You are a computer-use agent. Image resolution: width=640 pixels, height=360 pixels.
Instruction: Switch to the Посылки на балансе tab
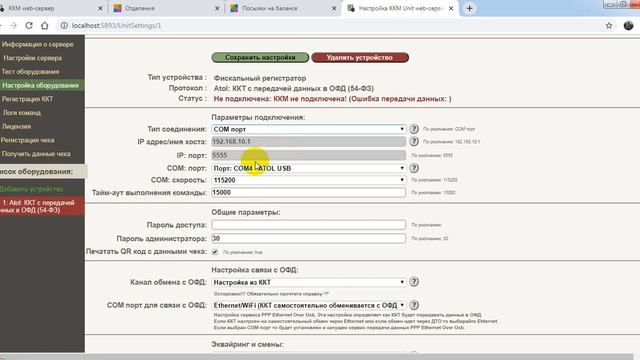coord(282,8)
